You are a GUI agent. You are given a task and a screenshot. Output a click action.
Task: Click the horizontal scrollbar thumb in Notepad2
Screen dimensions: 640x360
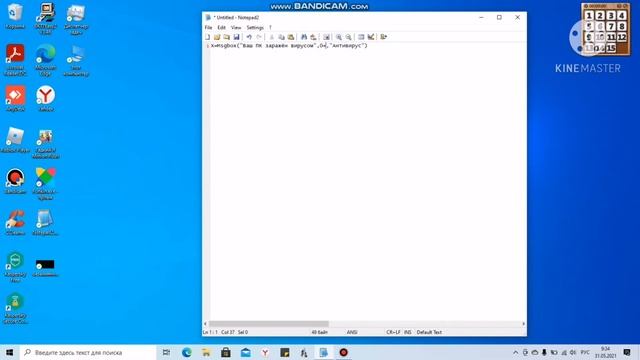click(x=269, y=324)
